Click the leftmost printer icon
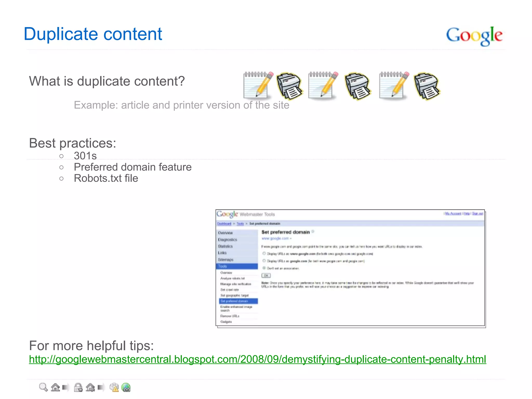The image size is (532, 399). pyautogui.click(x=289, y=86)
